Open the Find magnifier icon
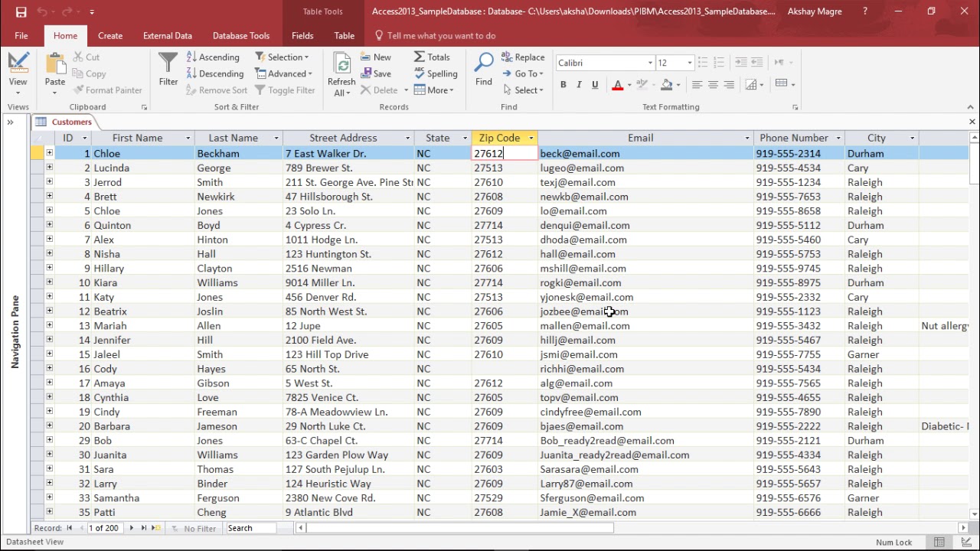 (484, 63)
